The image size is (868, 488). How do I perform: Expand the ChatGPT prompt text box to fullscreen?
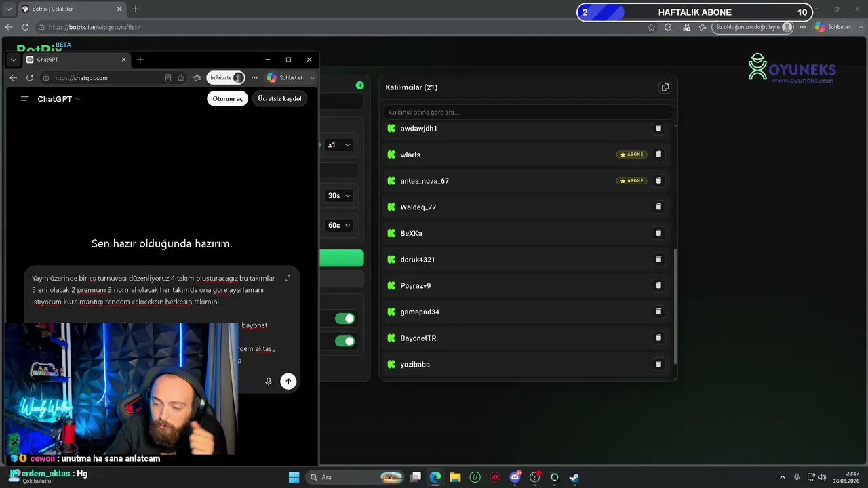point(288,278)
